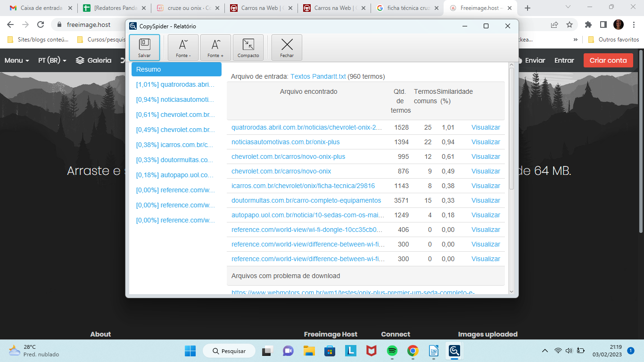Open the quatrorodas.abril.com.br result link
644x362 pixels.
click(307, 127)
